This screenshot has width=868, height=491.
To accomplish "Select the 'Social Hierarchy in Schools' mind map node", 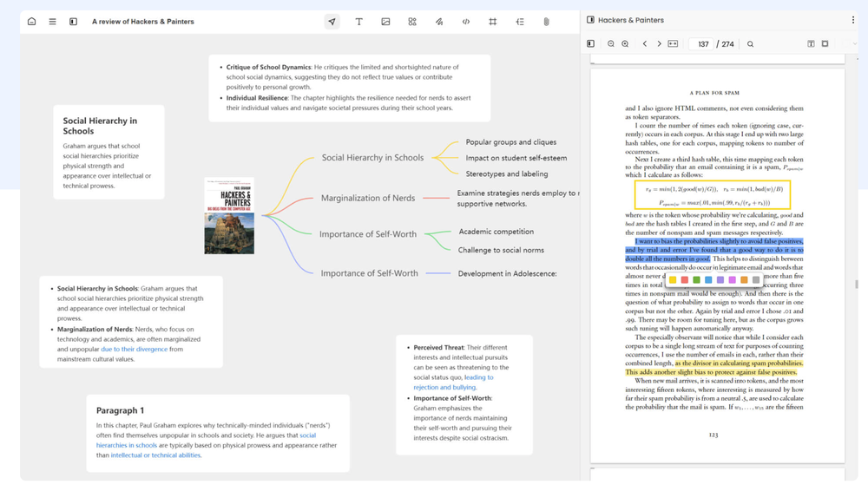I will click(x=372, y=157).
